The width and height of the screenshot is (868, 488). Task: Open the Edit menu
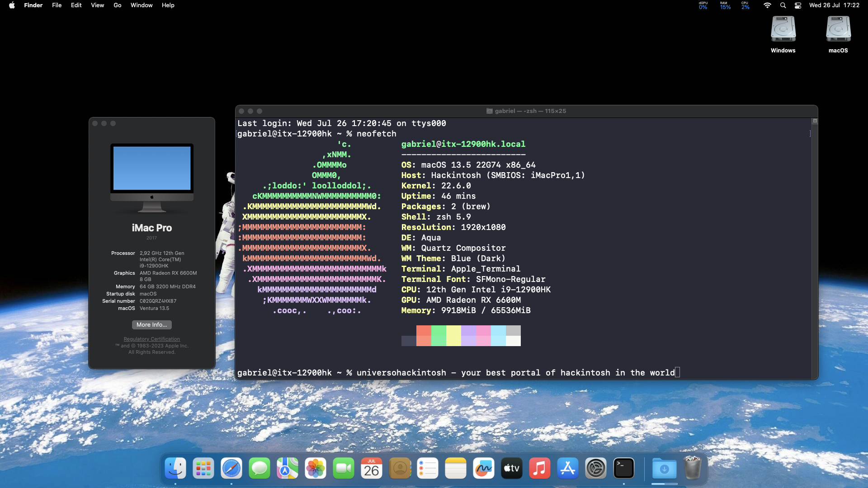[x=76, y=5]
